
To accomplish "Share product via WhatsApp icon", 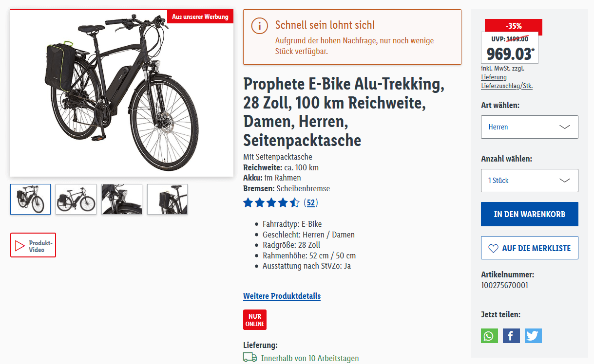I will pyautogui.click(x=489, y=336).
